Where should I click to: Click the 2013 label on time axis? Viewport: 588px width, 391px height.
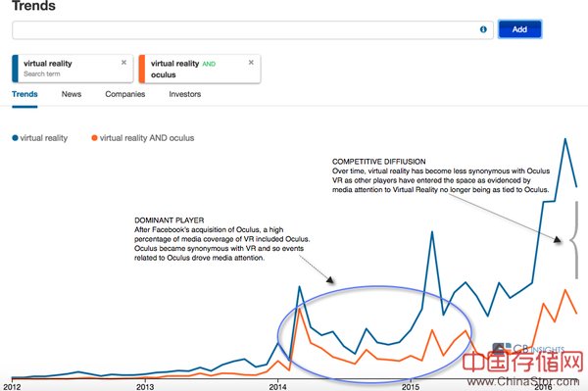click(x=145, y=386)
